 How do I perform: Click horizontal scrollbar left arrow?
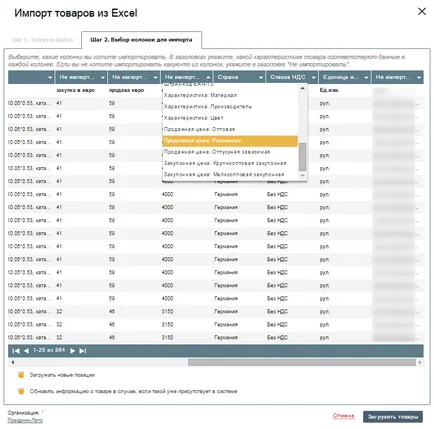pos(13,362)
